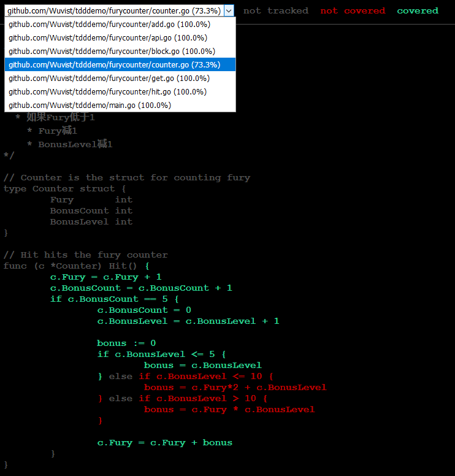Click the comment '// Hit hits the fury counter'
The height and width of the screenshot is (476, 455).
click(86, 255)
